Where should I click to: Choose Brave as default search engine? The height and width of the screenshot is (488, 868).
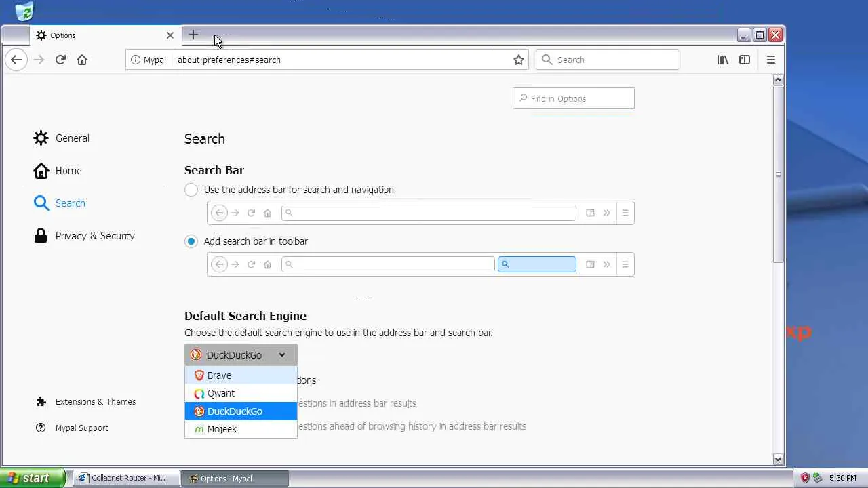pos(241,375)
